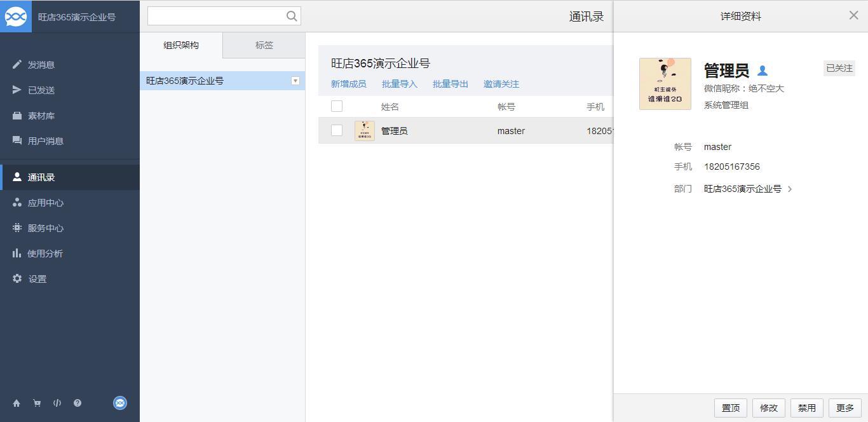Click the 新增成员 link
The image size is (868, 422).
[348, 84]
